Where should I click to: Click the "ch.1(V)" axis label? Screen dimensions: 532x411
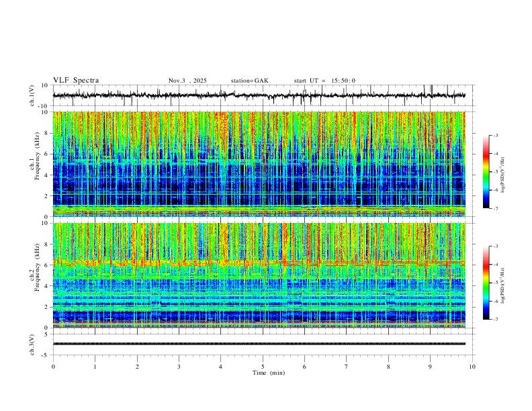point(32,95)
